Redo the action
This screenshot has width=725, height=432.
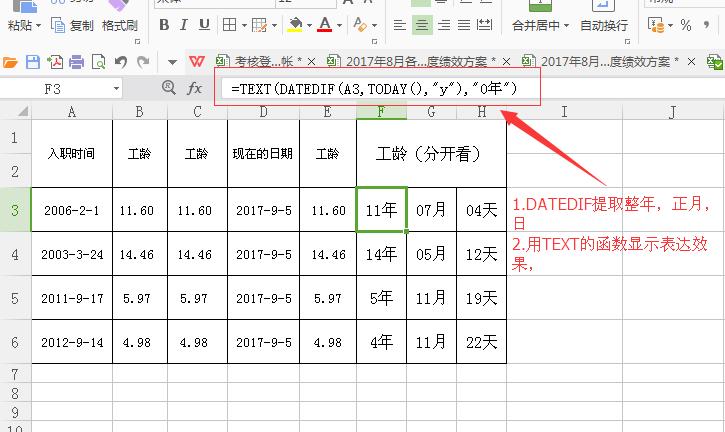click(x=143, y=62)
